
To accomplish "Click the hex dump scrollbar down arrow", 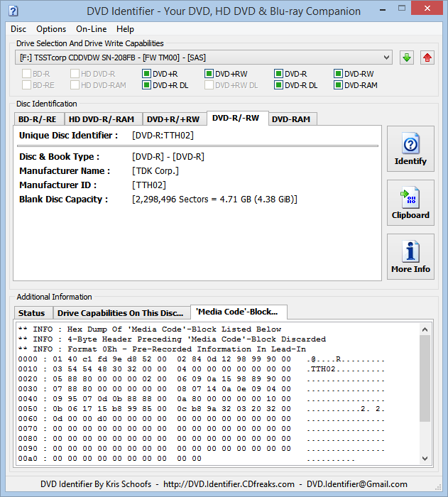I will 425,459.
